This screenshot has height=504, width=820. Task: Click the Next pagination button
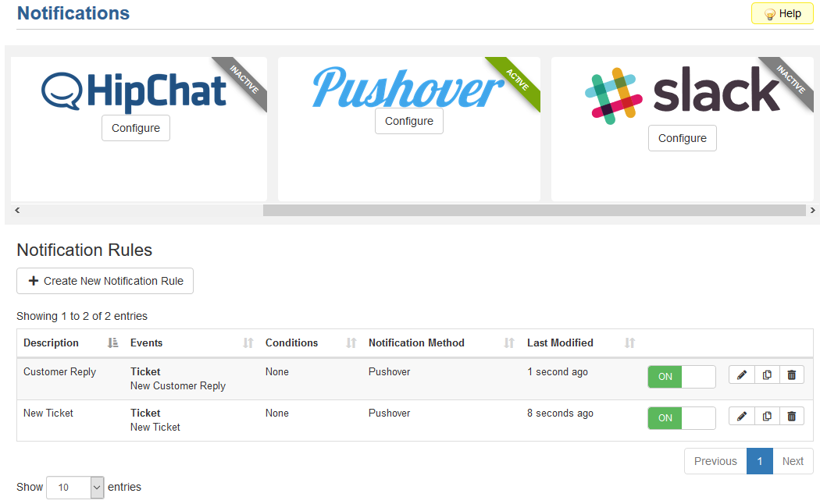[x=793, y=461]
